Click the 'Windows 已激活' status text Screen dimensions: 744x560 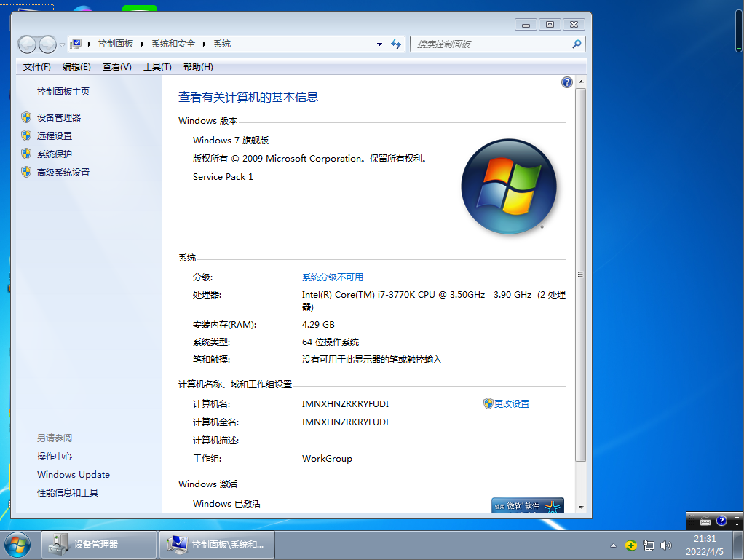point(227,503)
